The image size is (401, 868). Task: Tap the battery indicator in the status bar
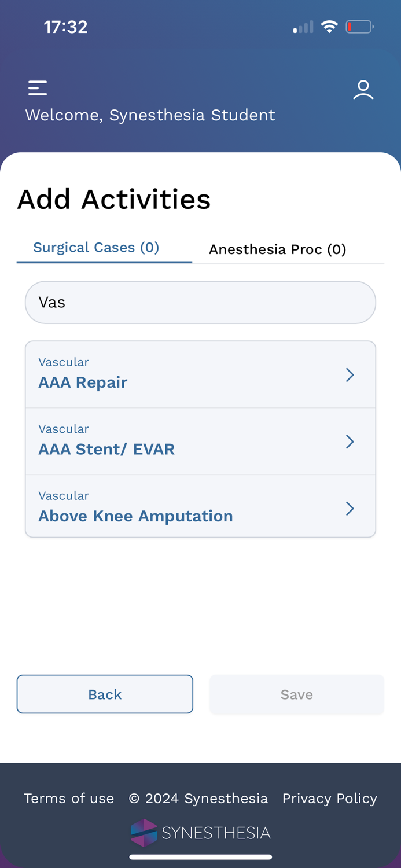[x=360, y=26]
